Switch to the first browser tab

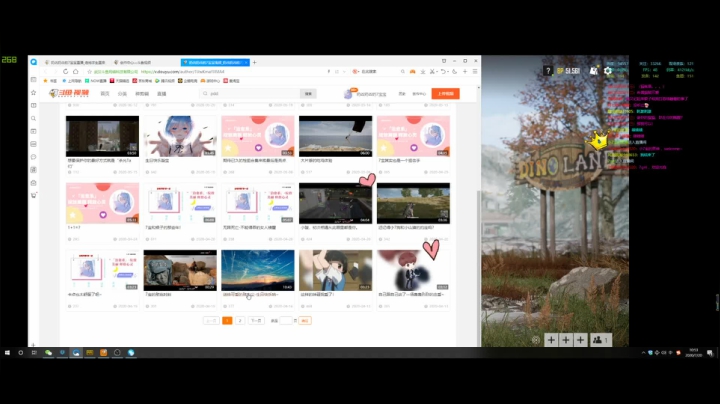tap(75, 62)
